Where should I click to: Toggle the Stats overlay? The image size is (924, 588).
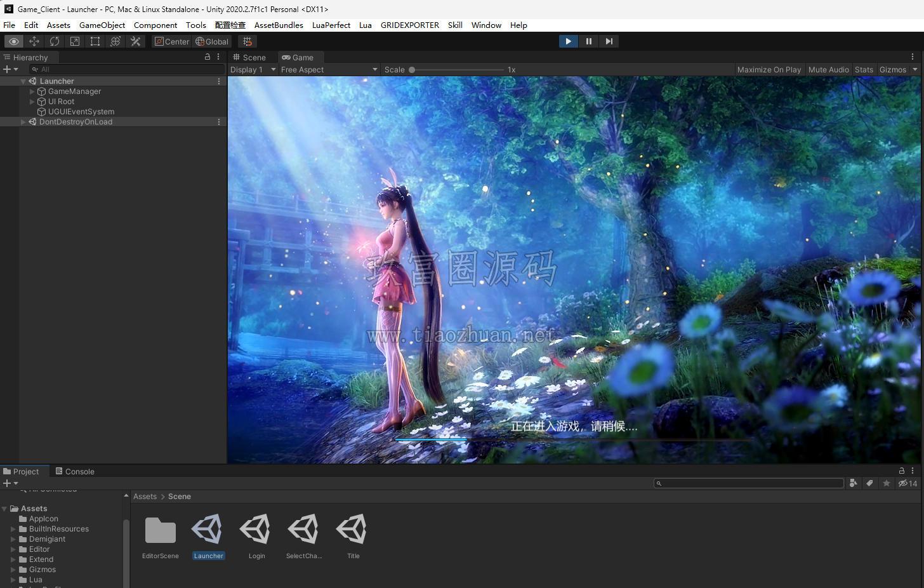coord(864,70)
